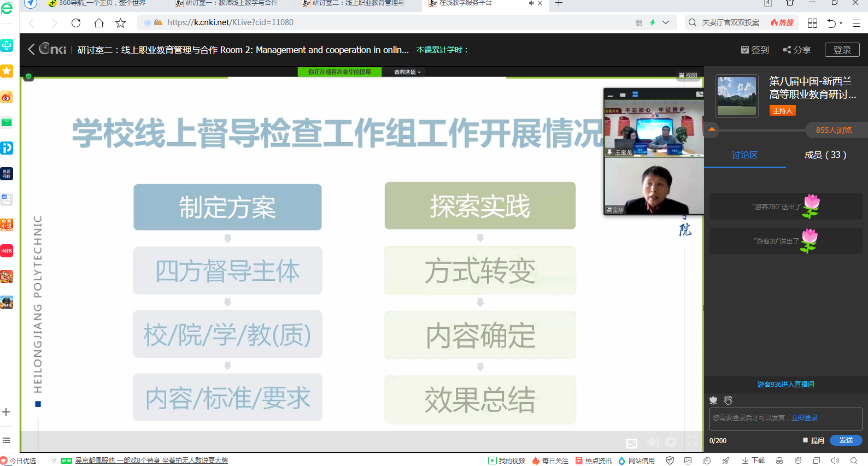Send a flower gift icon in chat

tap(713, 400)
